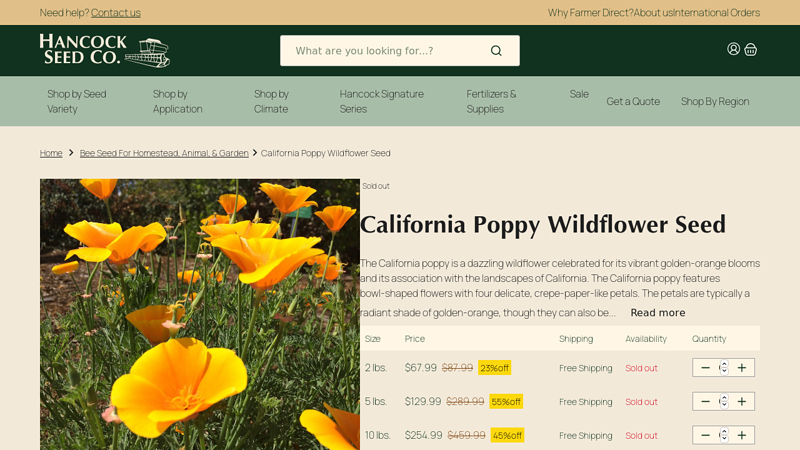Click the $254.99 price

[423, 435]
